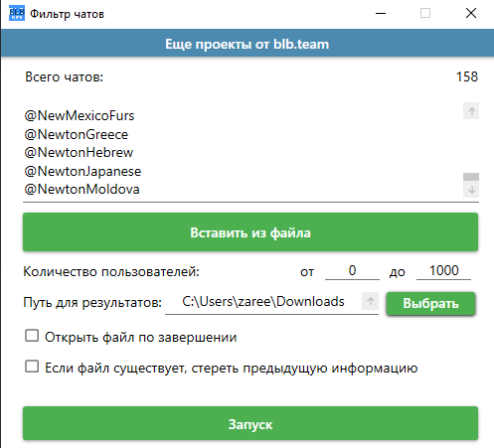Click the maximum users field showing 1000
This screenshot has height=448, width=494.
pos(443,271)
